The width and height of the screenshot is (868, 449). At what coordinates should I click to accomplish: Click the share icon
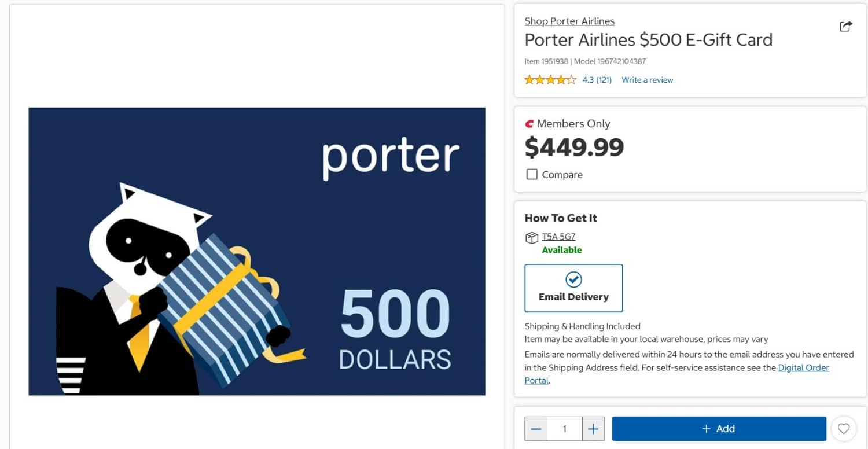coord(845,26)
